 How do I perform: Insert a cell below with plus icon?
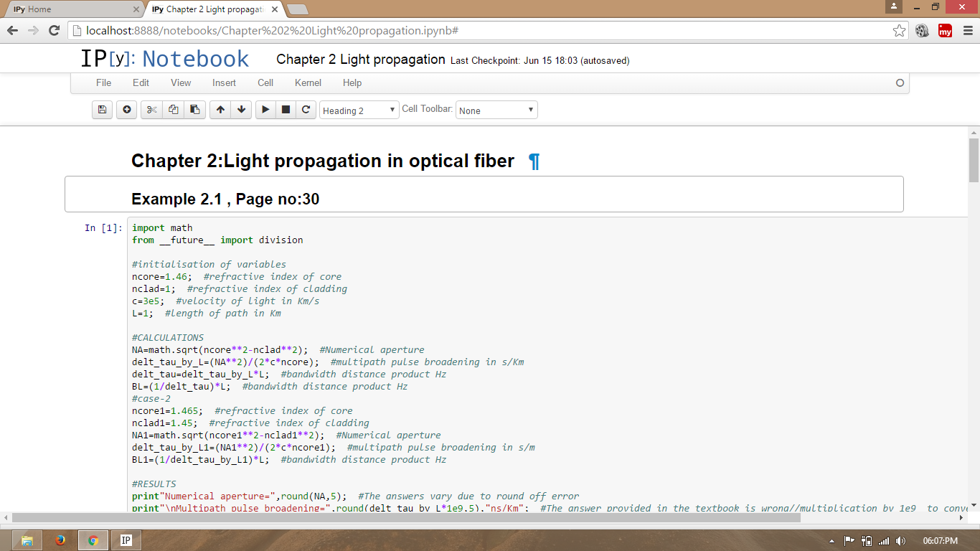(x=127, y=110)
